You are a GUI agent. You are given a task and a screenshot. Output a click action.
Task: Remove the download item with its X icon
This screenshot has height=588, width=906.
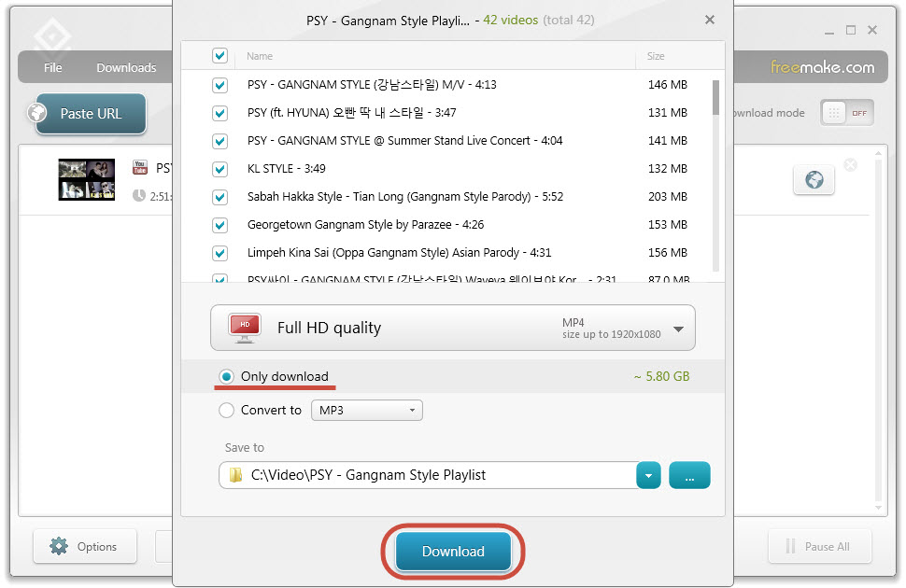pos(851,165)
